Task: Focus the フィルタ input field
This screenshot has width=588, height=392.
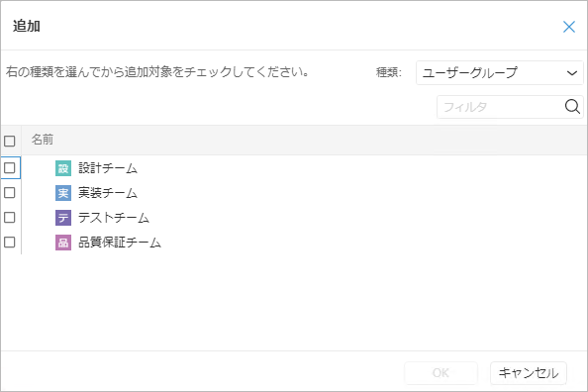Action: (501, 107)
